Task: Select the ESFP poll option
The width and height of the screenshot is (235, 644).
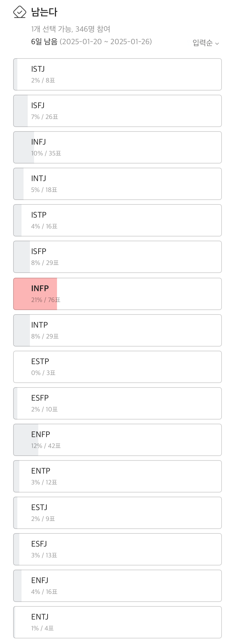Action: (118, 403)
